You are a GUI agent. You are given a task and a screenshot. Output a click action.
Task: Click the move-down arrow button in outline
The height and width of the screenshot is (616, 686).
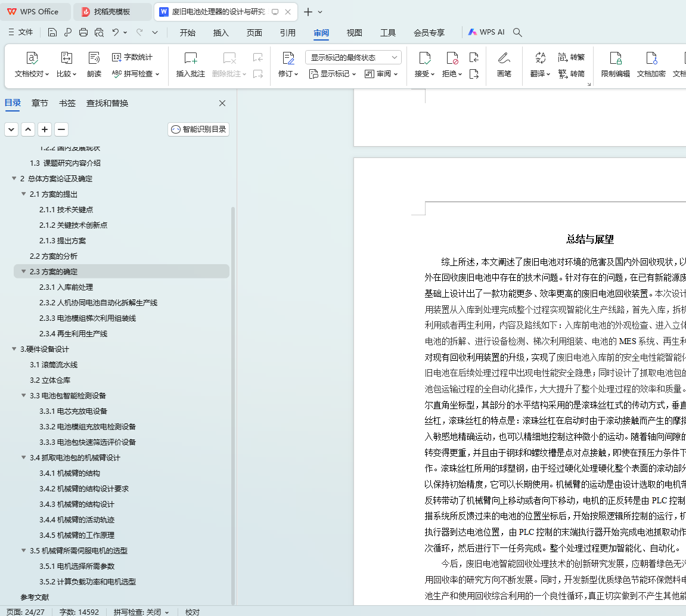[11, 129]
